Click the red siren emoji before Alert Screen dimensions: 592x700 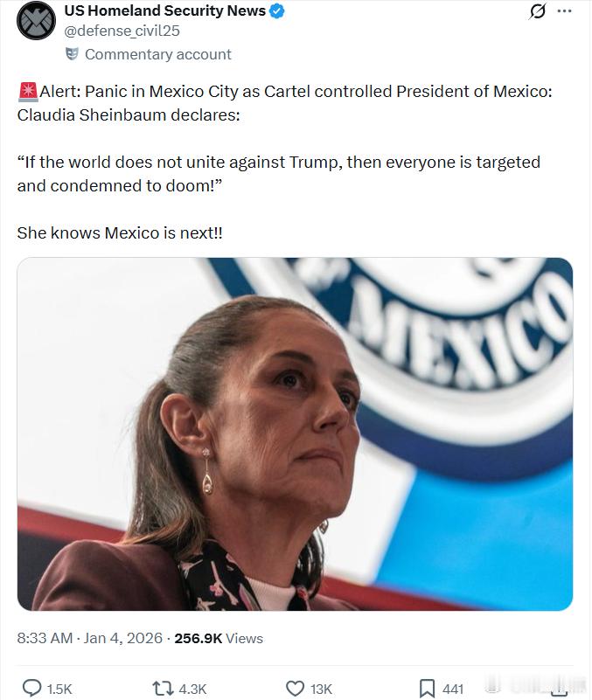click(28, 92)
